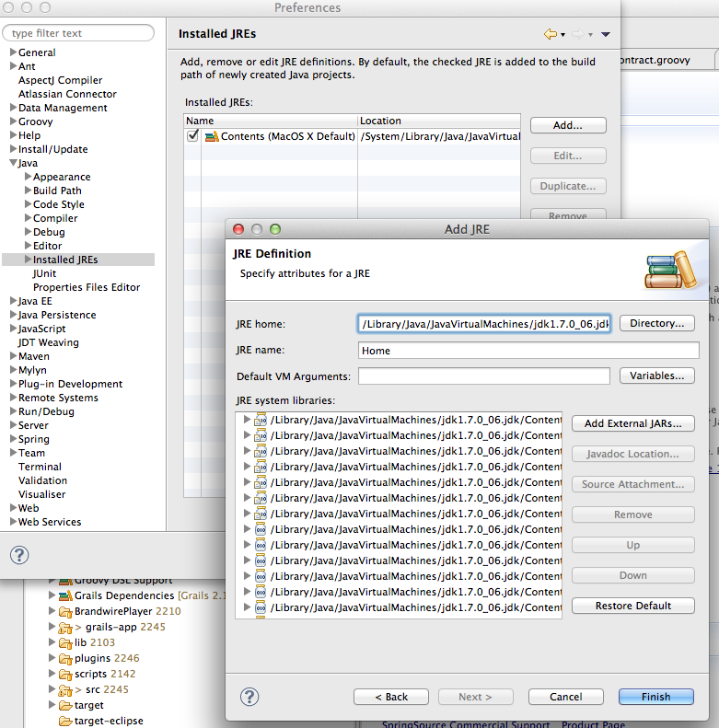Click the Product Page link

[x=593, y=723]
